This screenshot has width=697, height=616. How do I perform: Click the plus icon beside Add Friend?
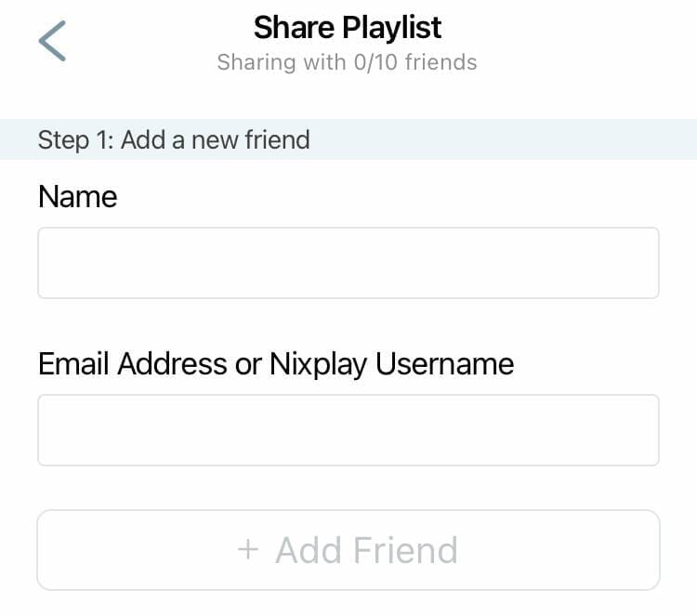coord(248,549)
